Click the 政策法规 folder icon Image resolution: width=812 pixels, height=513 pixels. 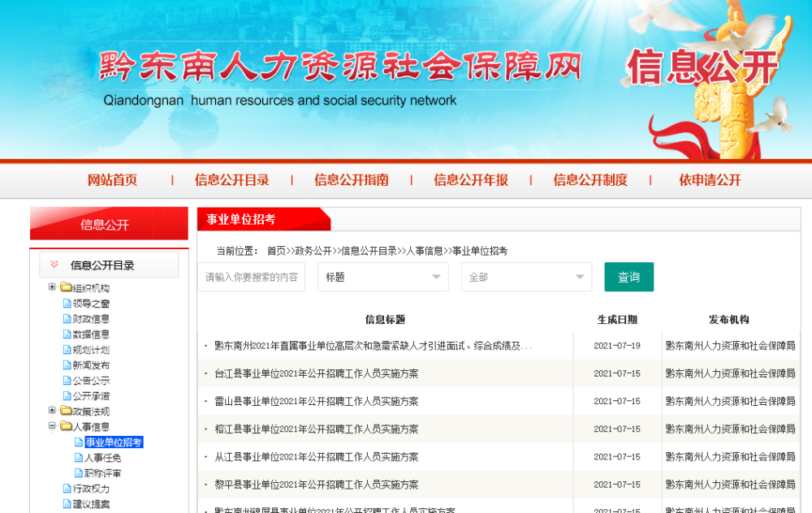(x=66, y=411)
